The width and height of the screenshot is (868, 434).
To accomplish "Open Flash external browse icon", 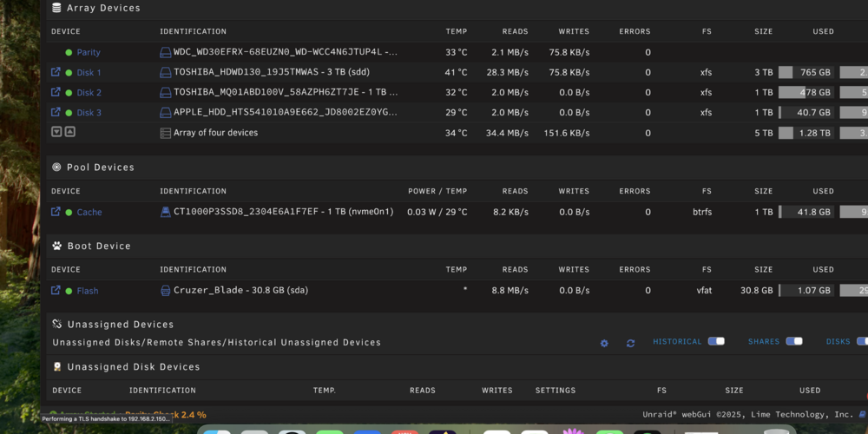I will click(56, 290).
